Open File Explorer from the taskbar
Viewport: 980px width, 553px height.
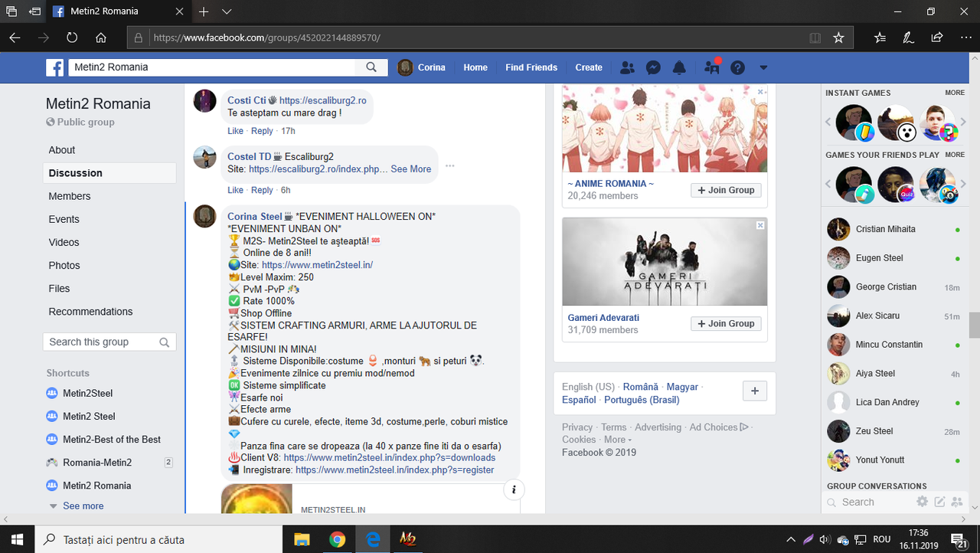pos(302,539)
